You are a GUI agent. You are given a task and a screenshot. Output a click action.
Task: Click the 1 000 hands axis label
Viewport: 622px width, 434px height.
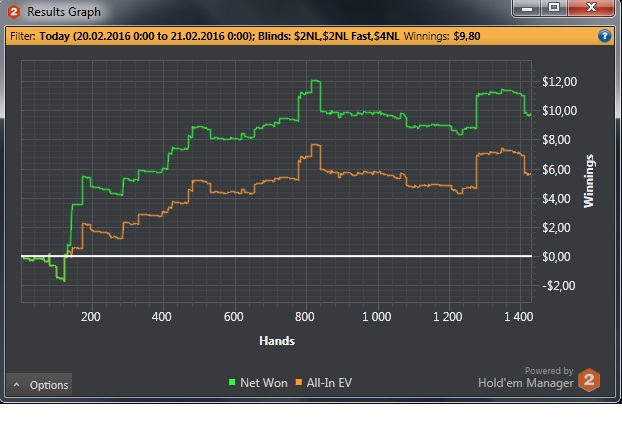click(x=376, y=317)
